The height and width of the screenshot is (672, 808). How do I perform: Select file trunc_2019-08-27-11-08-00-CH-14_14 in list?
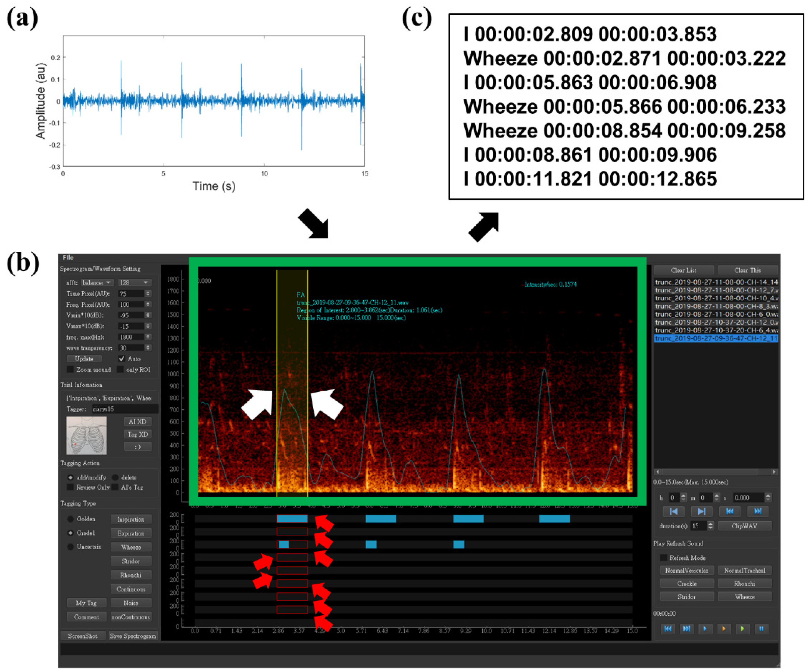tap(716, 282)
